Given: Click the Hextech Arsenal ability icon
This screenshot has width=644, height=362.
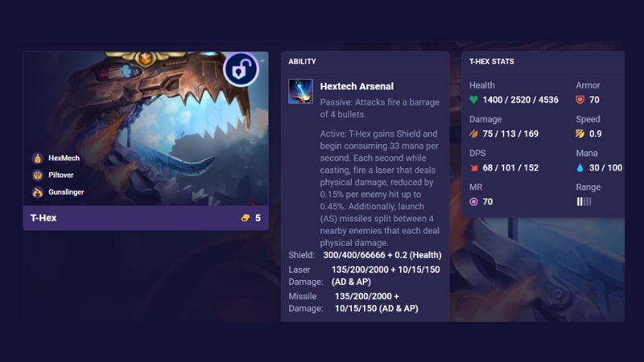Looking at the screenshot, I should (x=300, y=91).
